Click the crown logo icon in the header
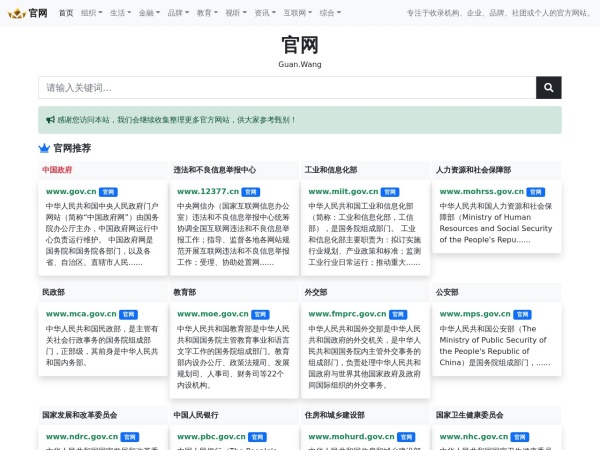 point(17,13)
